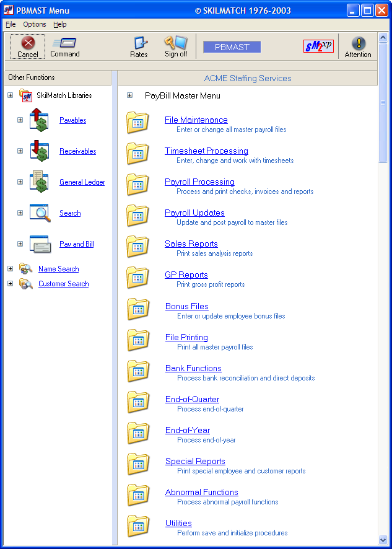Screen dimensions: 392x549
Task: Click the scrollbar up arrow
Action: click(383, 37)
